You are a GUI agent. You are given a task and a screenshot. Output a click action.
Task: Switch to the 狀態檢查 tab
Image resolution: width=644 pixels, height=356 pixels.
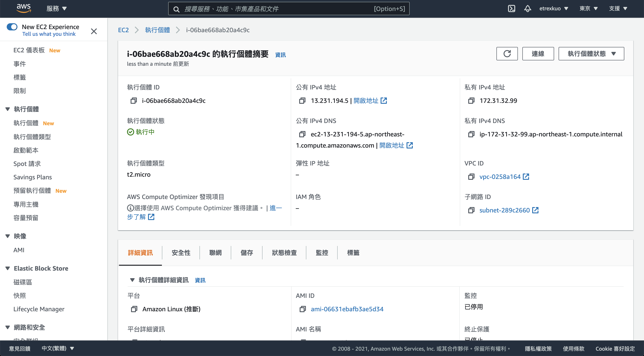pyautogui.click(x=284, y=253)
